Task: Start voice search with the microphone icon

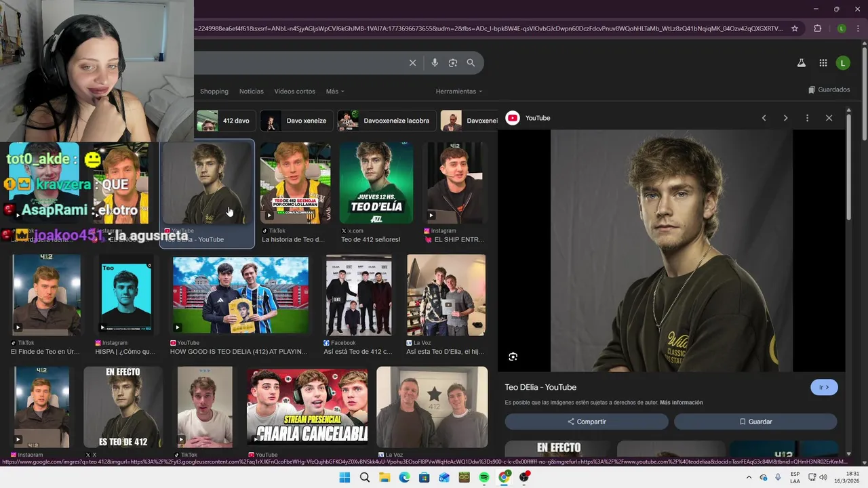Action: point(435,63)
